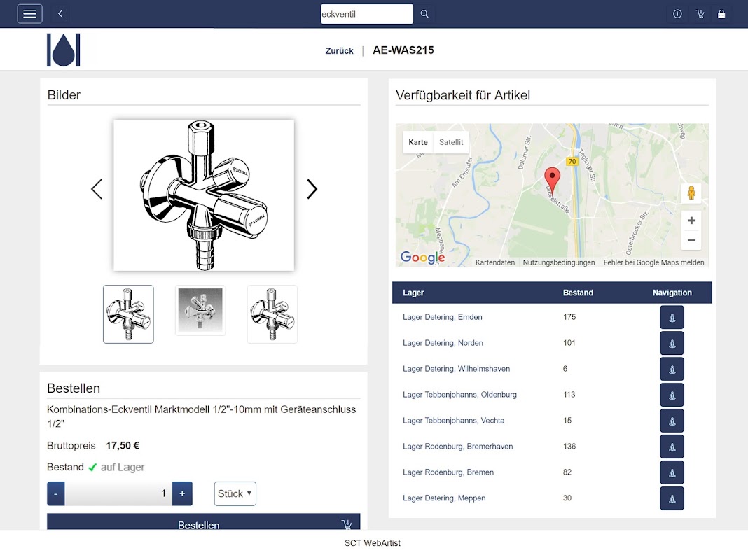Click the Bestellen order button
This screenshot has height=560, width=748.
click(x=204, y=522)
